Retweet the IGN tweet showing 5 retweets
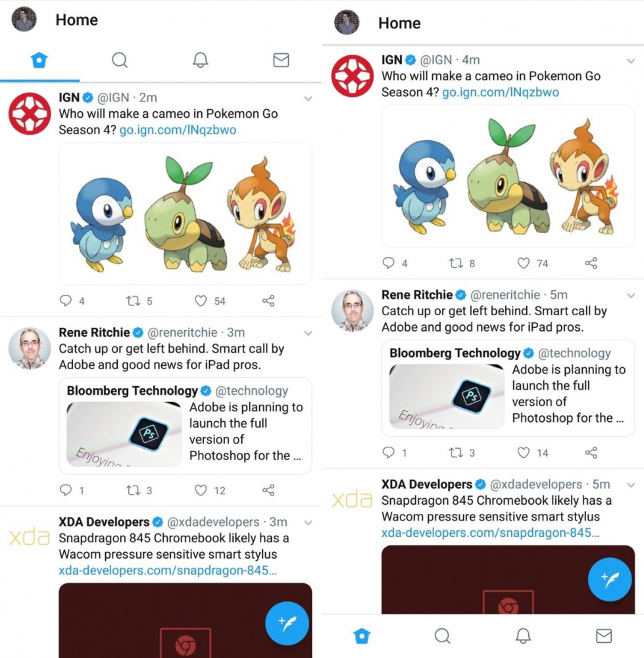The image size is (644, 658). pos(134,301)
